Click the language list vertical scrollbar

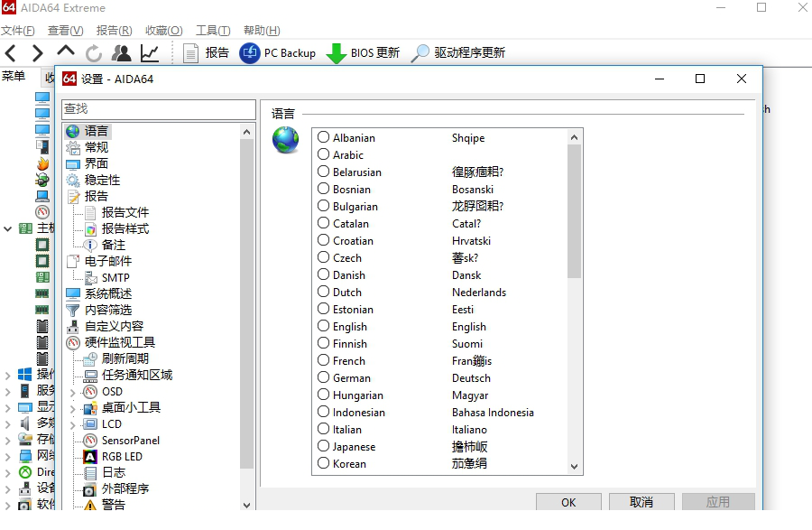pos(574,361)
